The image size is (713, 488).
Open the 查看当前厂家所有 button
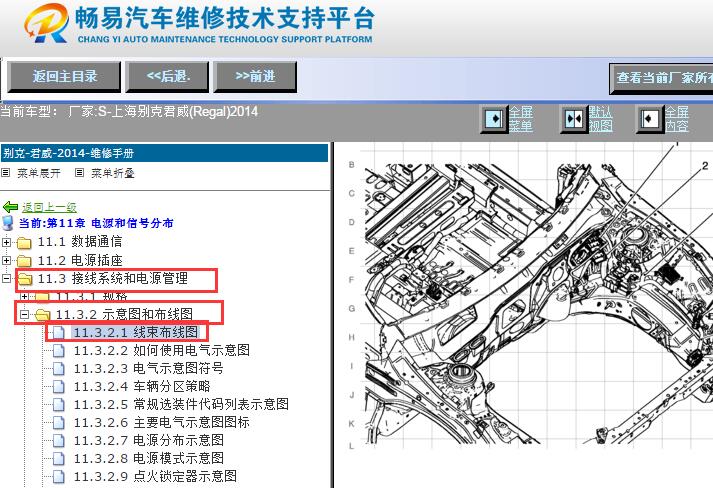[662, 78]
